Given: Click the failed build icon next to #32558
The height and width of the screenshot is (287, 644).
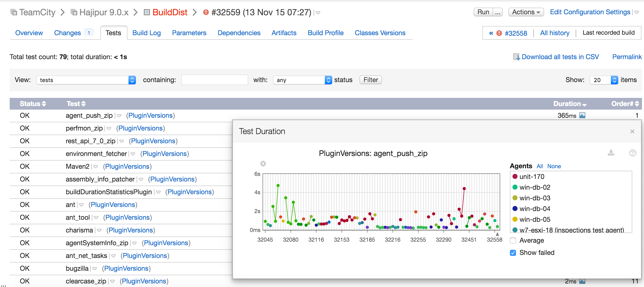Looking at the screenshot, I should (x=499, y=33).
